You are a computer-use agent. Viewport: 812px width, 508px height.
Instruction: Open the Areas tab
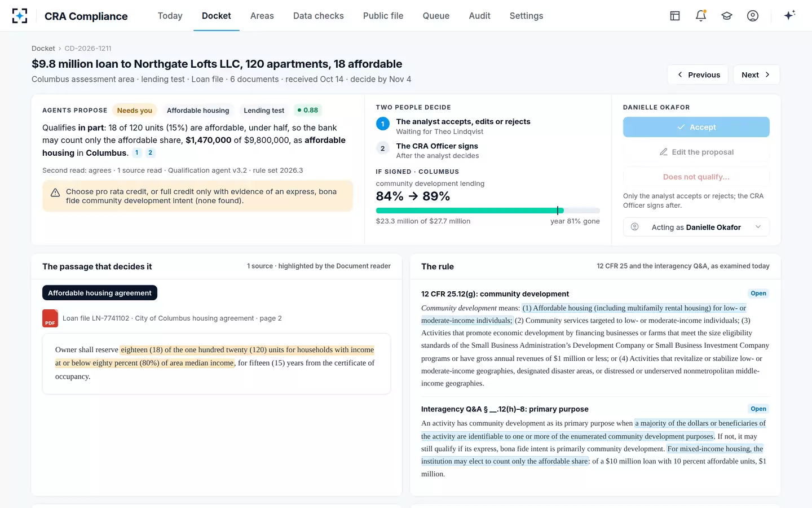(x=262, y=16)
